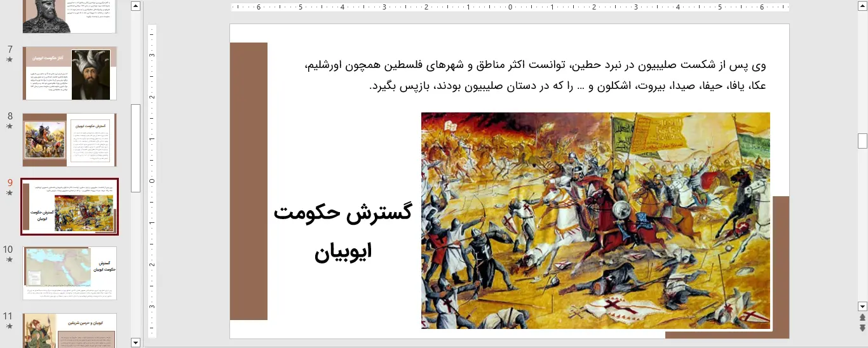Click the main editor scrollbar thumb
The height and width of the screenshot is (348, 868).
pos(862,141)
